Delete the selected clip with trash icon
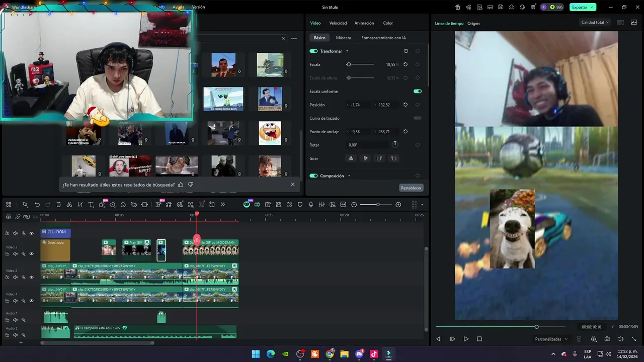644x362 pixels. [x=58, y=205]
